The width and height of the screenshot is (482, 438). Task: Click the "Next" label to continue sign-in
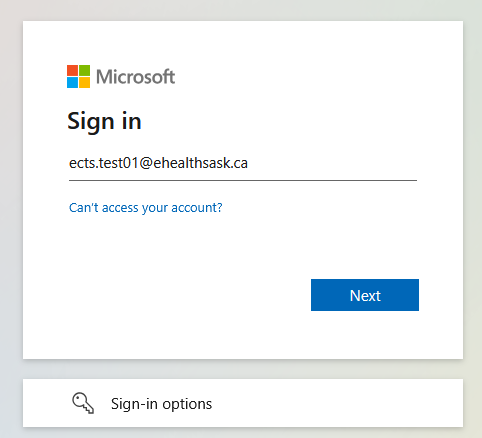pyautogui.click(x=365, y=296)
